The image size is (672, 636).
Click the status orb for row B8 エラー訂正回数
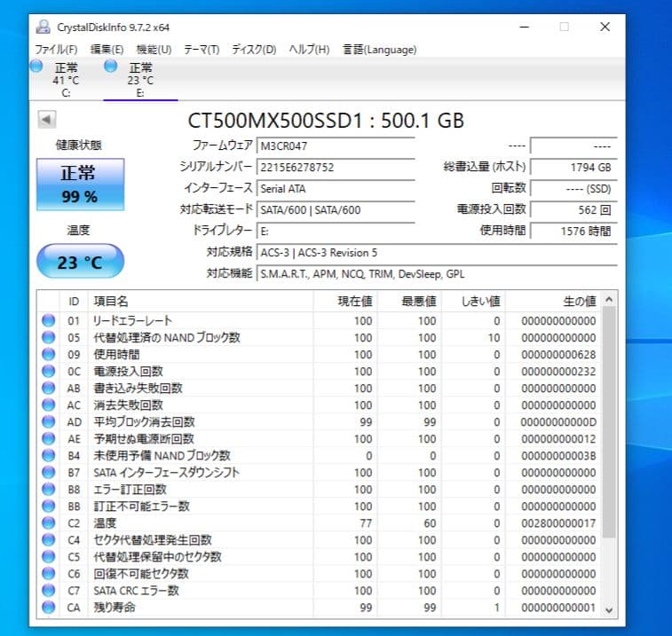pyautogui.click(x=49, y=489)
